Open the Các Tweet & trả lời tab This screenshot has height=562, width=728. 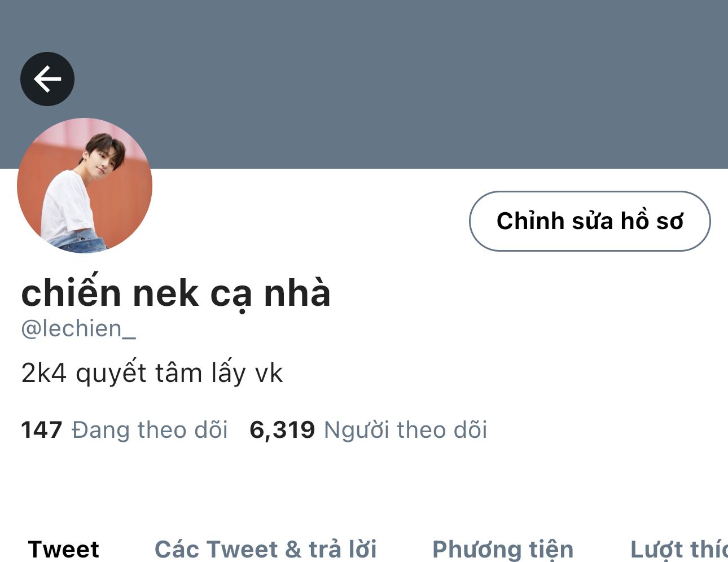point(266,549)
